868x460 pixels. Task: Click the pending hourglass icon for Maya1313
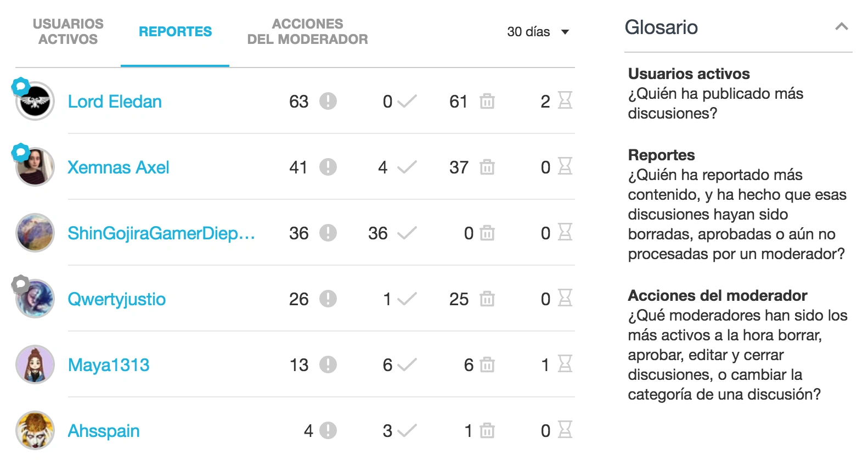(x=565, y=364)
